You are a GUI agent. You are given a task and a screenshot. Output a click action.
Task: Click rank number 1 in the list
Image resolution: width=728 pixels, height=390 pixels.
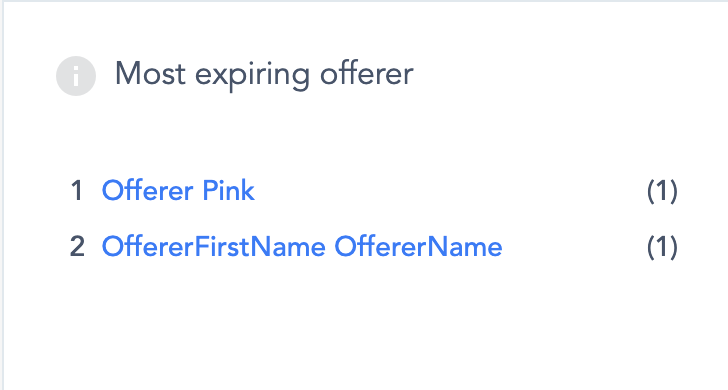tap(77, 191)
